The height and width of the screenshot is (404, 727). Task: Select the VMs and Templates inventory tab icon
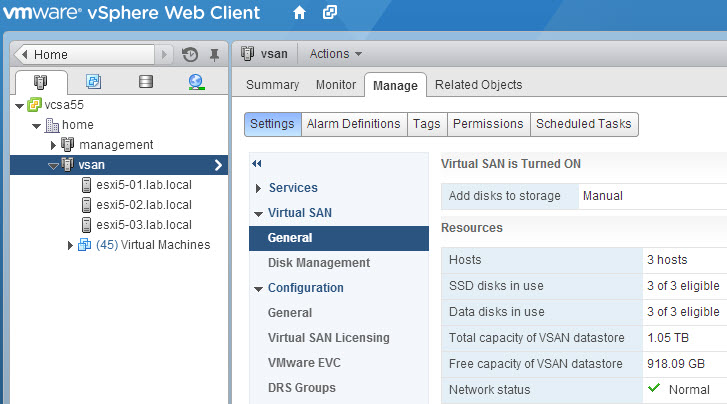[93, 82]
